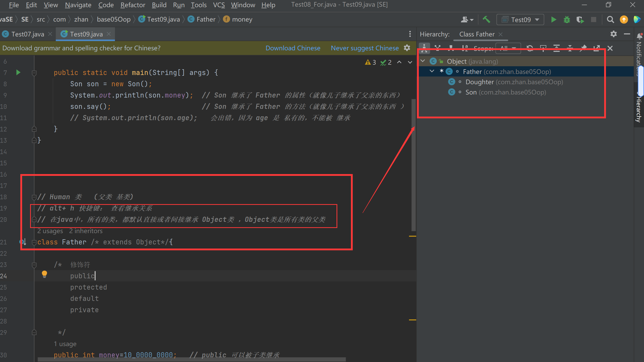Collapse the Object node in hierarchy tree
Image resolution: width=644 pixels, height=362 pixels.
coord(423,61)
